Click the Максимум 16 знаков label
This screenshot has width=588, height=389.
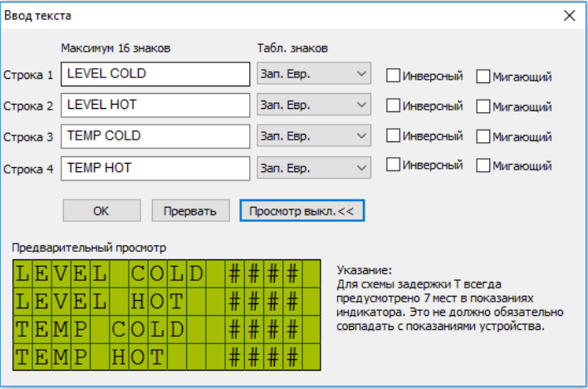pyautogui.click(x=115, y=48)
